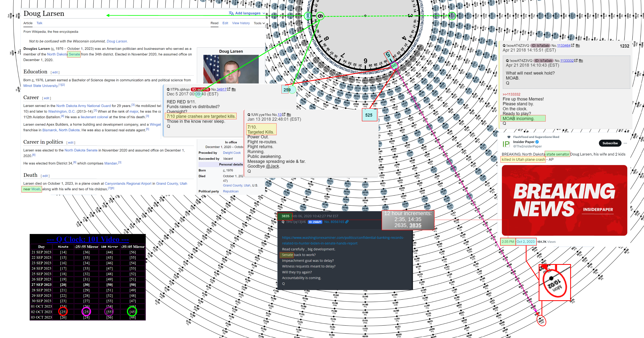Screen dimensions: 644x338
Task: Open Canyonlands Regional Airport link
Action: 128,183
